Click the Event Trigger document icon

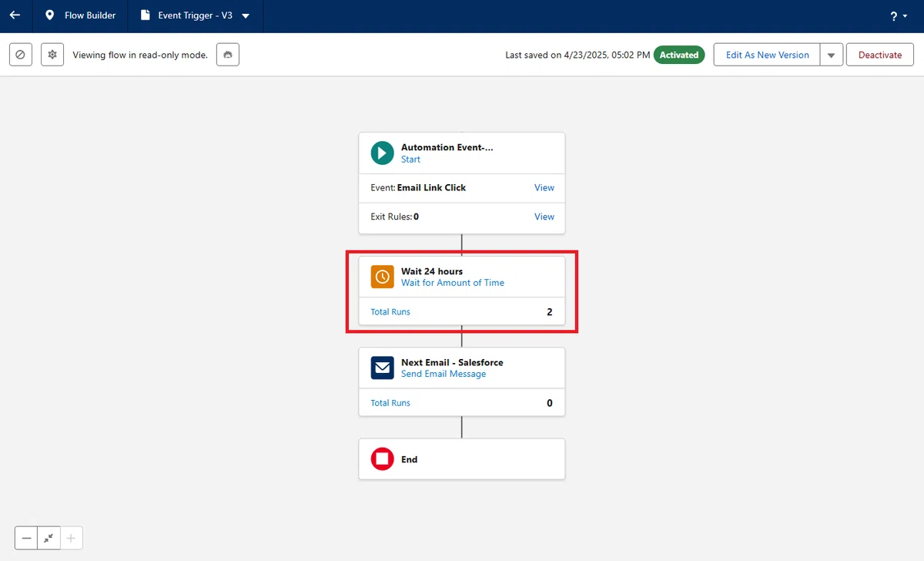[145, 15]
